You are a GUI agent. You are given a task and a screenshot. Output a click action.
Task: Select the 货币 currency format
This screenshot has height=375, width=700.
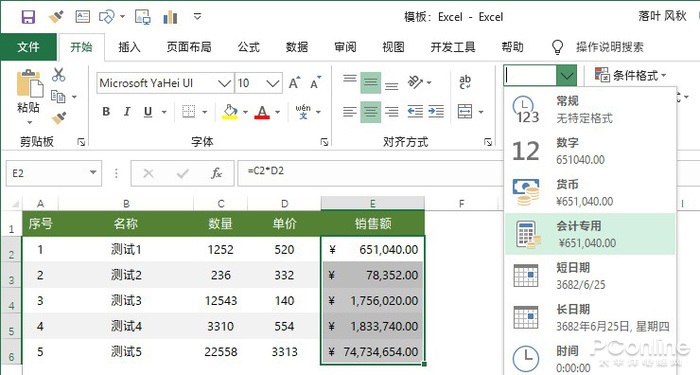pos(590,192)
